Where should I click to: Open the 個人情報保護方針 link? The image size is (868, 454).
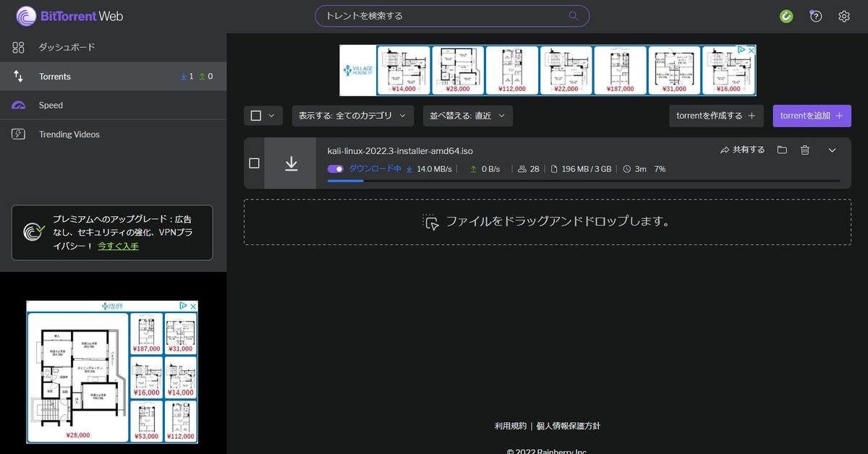(x=569, y=426)
